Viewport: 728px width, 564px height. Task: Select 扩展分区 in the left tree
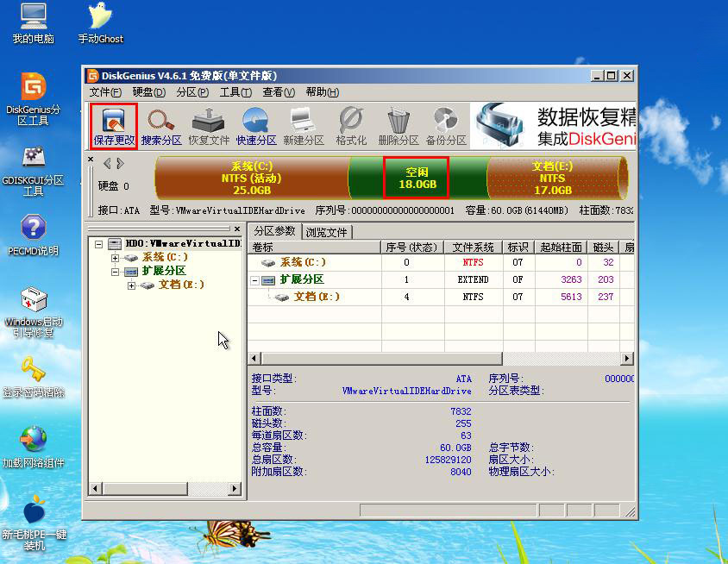(164, 271)
